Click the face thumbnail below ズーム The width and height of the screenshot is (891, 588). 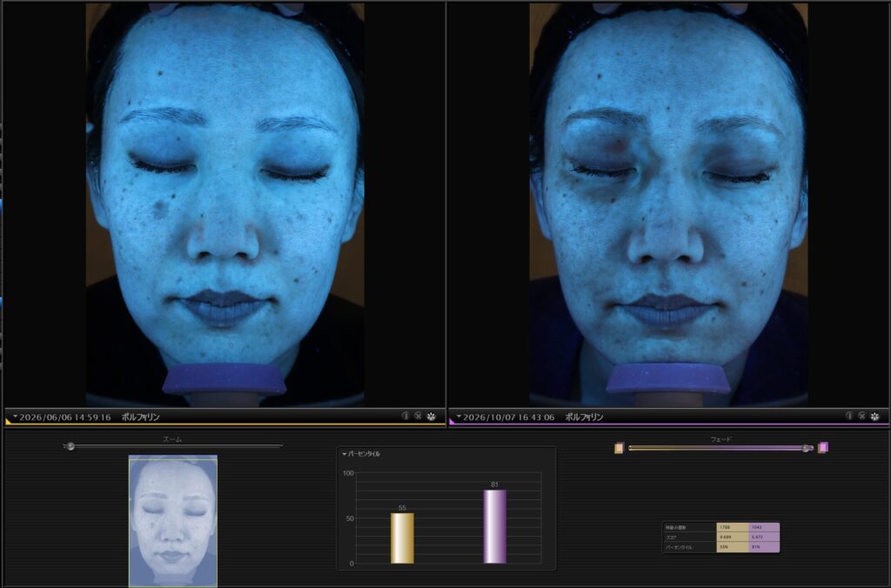click(x=173, y=520)
